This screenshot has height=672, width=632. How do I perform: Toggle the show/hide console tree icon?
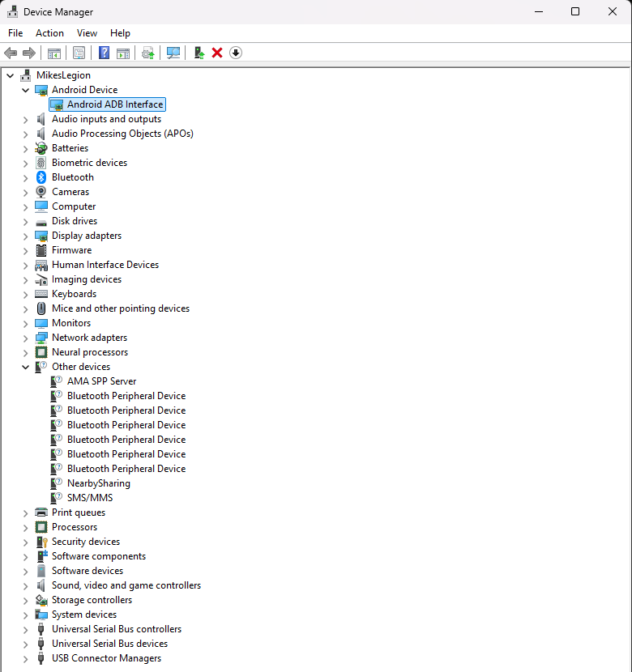point(54,53)
